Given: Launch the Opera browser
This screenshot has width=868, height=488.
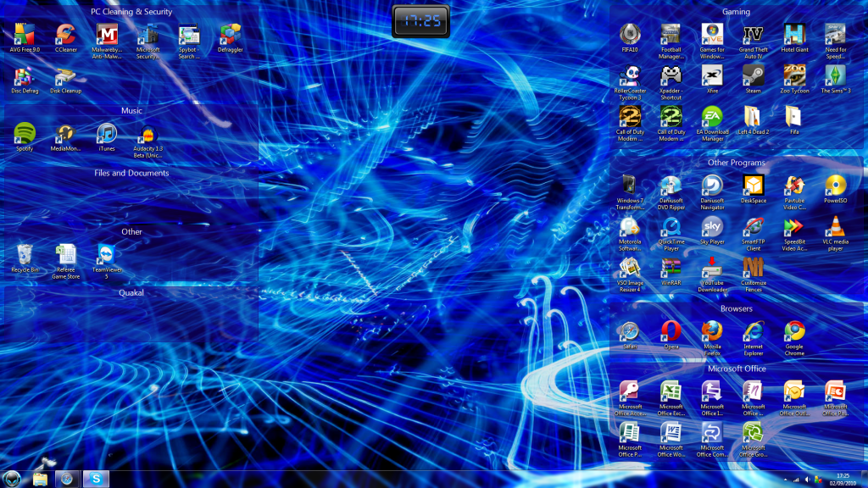Looking at the screenshot, I should point(670,331).
